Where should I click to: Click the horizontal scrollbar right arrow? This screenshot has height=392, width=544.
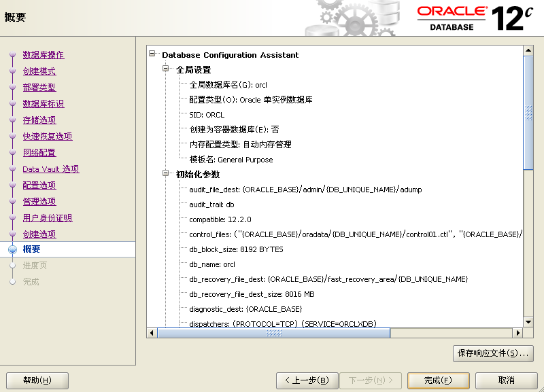[x=518, y=333]
